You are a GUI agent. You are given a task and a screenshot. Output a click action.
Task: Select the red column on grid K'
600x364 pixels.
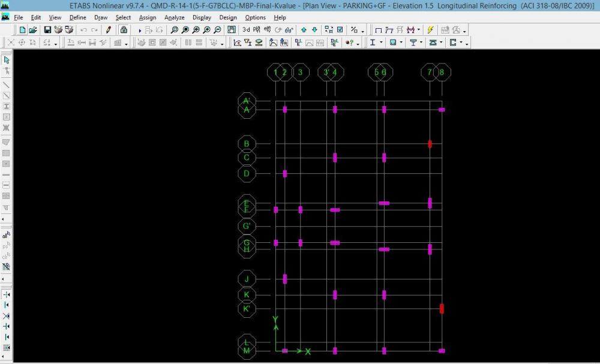442,309
